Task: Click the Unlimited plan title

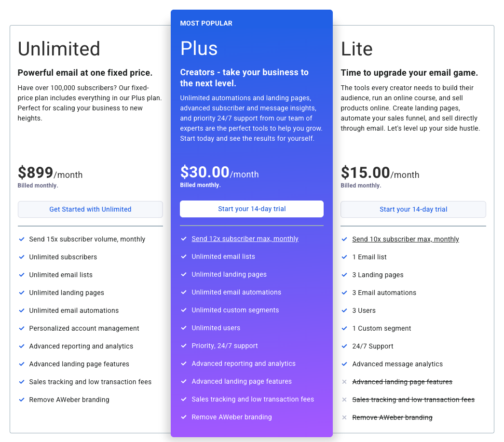Action: coord(59,49)
